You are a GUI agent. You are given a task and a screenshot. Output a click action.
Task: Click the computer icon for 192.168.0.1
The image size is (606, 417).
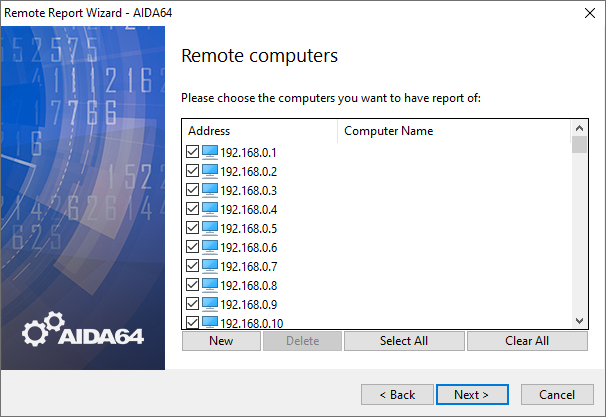click(210, 152)
